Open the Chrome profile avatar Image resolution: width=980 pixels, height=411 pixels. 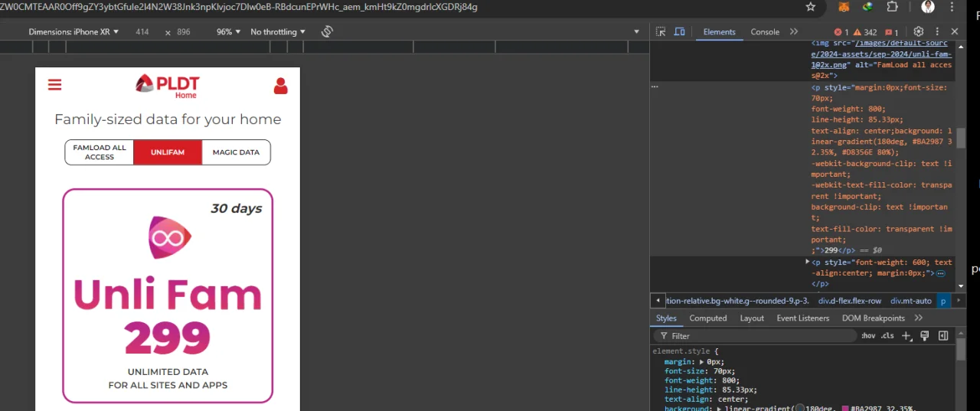coord(928,7)
